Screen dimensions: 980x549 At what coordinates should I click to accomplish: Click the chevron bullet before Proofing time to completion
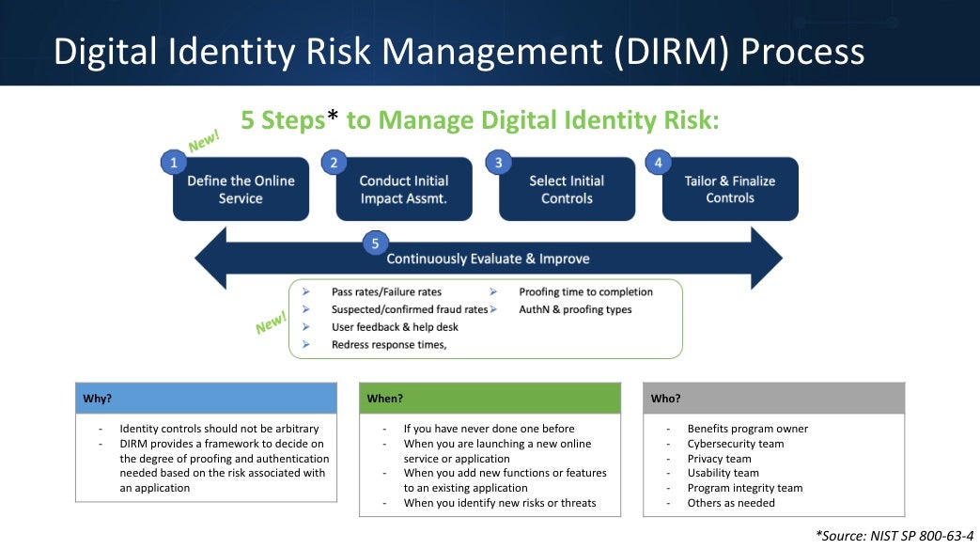(x=493, y=292)
